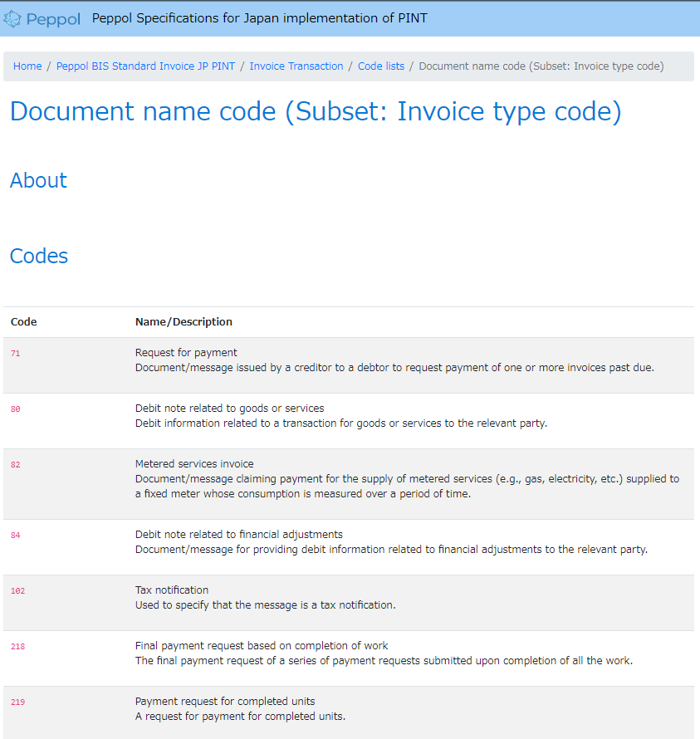Screen dimensions: 700x739
Task: Click the Codes section heading
Action: pos(39,256)
